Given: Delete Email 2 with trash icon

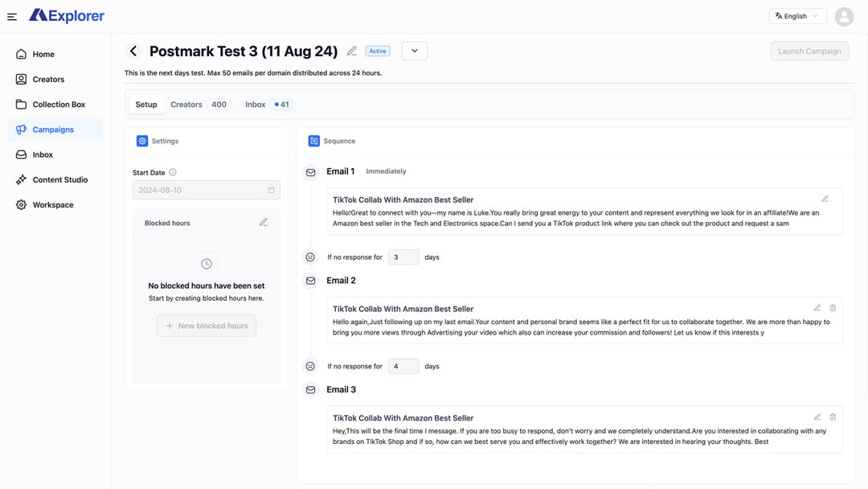Looking at the screenshot, I should coord(833,308).
